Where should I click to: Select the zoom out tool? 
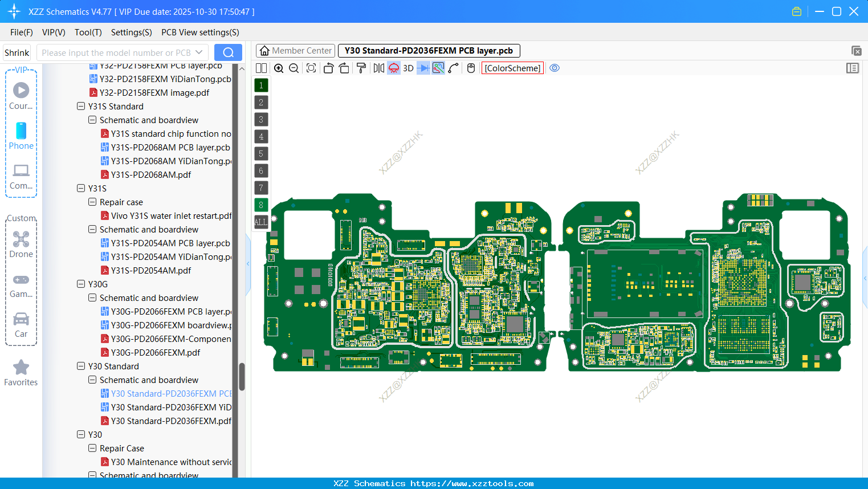click(293, 68)
